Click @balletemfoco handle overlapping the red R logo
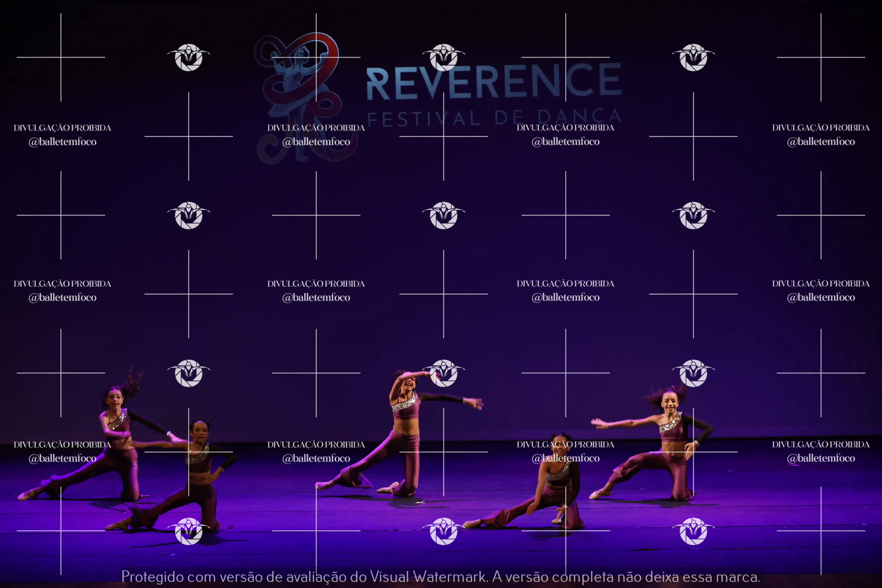 click(316, 142)
